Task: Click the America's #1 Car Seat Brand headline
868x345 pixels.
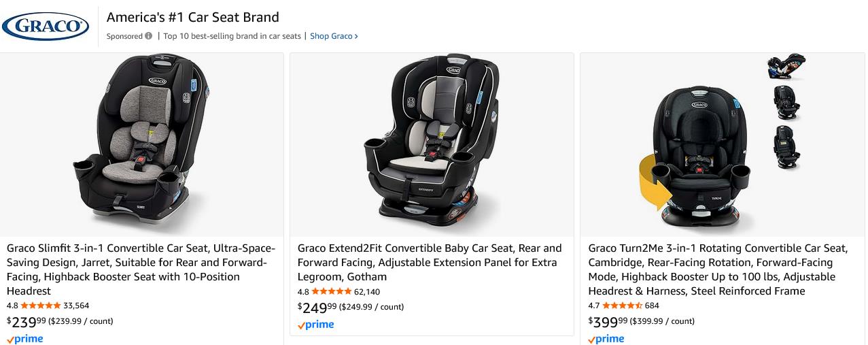Action: click(x=193, y=17)
